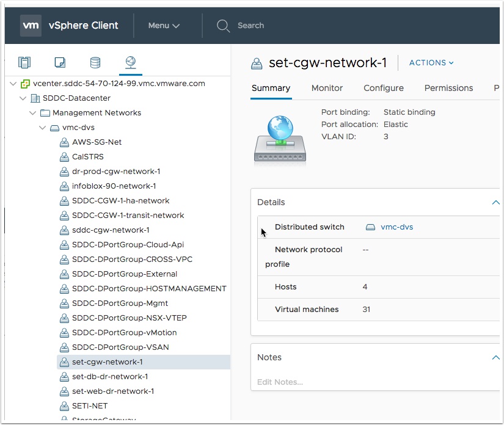Open the Networking view icon
The width and height of the screenshot is (504, 425).
131,62
